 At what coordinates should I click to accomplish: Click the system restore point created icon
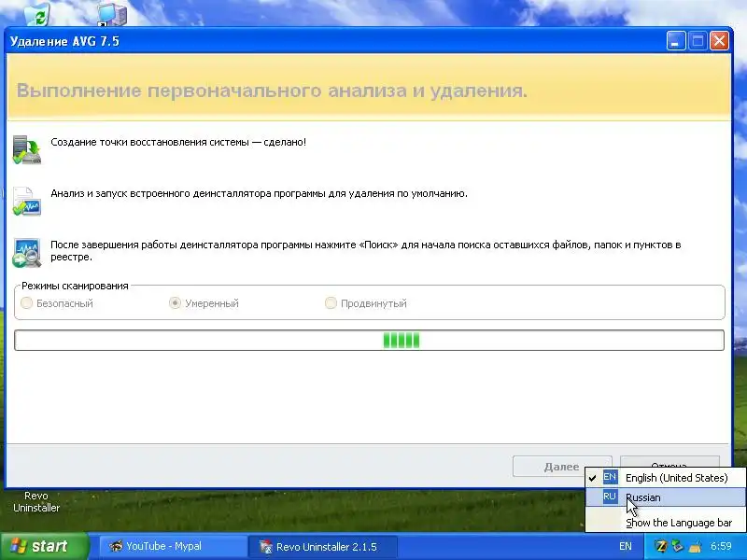tap(27, 150)
